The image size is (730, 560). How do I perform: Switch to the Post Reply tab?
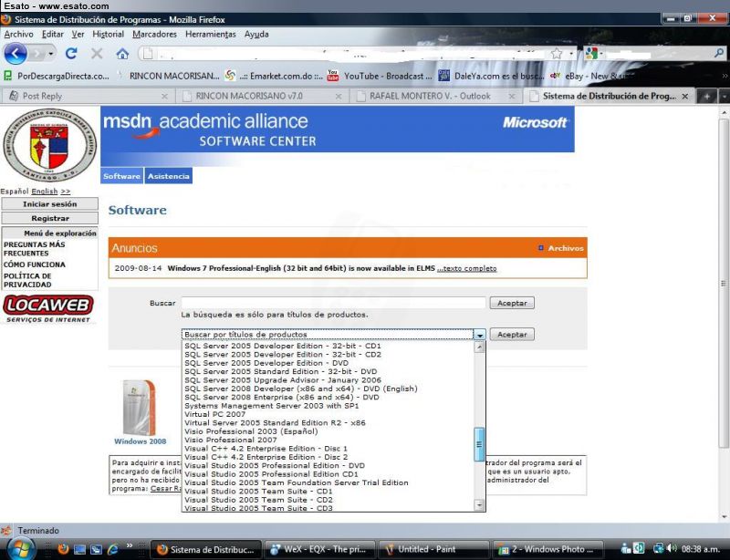pos(87,97)
